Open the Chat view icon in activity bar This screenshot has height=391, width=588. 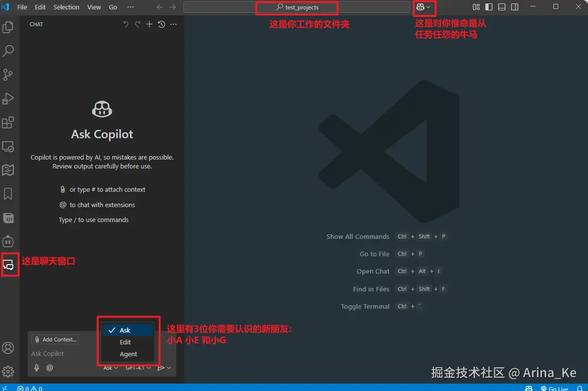coord(8,265)
